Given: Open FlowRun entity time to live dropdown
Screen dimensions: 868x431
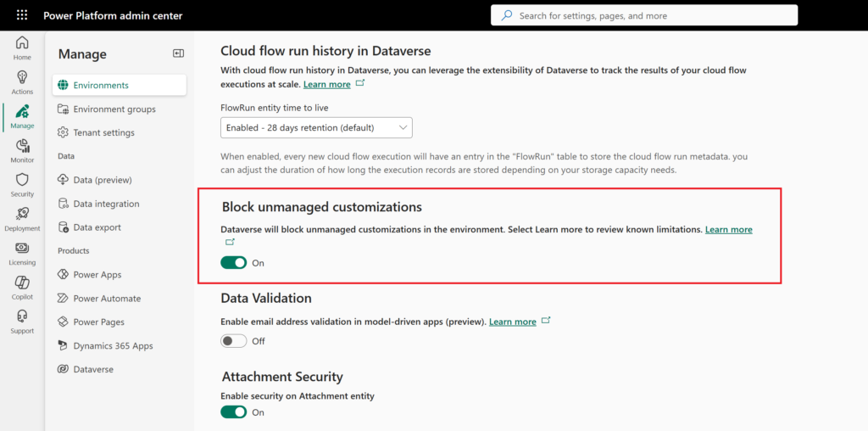Looking at the screenshot, I should pos(316,127).
